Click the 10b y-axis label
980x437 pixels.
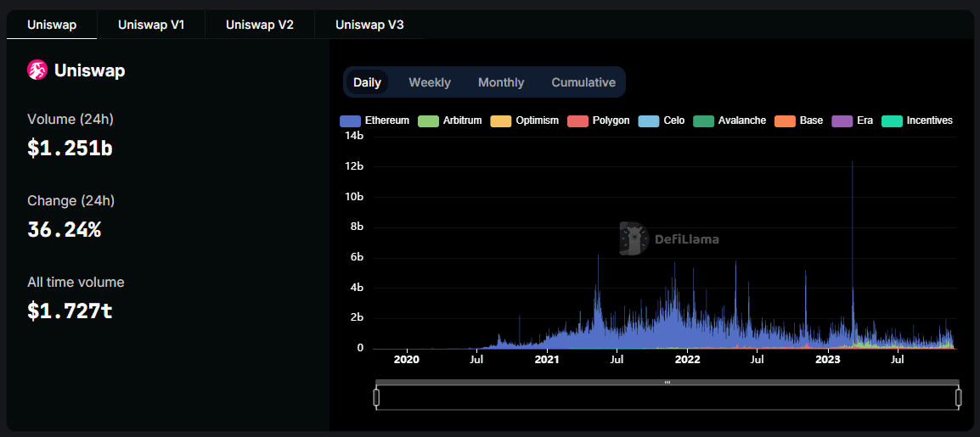click(x=354, y=197)
